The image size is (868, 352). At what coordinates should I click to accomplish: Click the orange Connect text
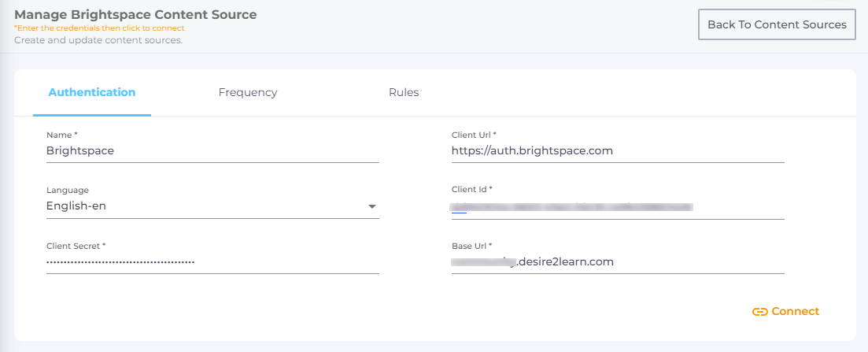795,312
